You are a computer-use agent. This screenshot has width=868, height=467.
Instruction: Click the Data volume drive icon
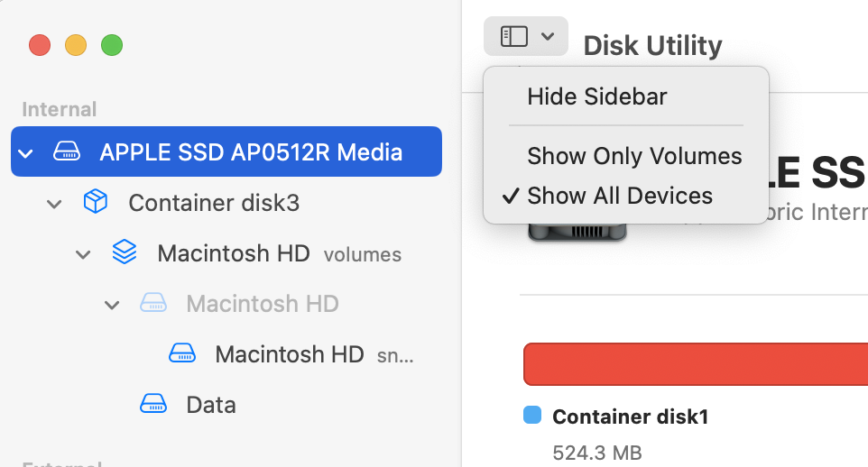152,405
